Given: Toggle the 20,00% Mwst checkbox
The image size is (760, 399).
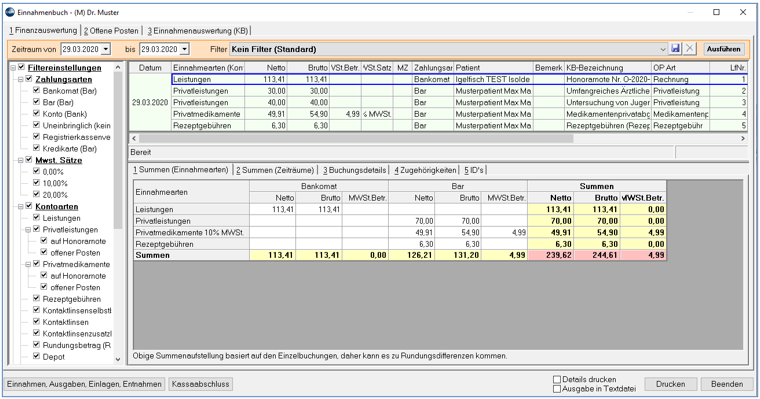Looking at the screenshot, I should pos(36,194).
